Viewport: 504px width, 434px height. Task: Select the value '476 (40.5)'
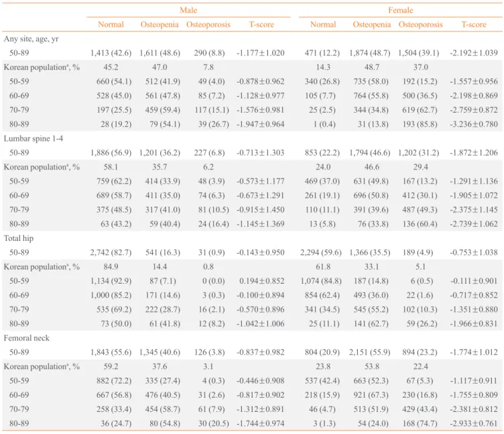coord(163,395)
